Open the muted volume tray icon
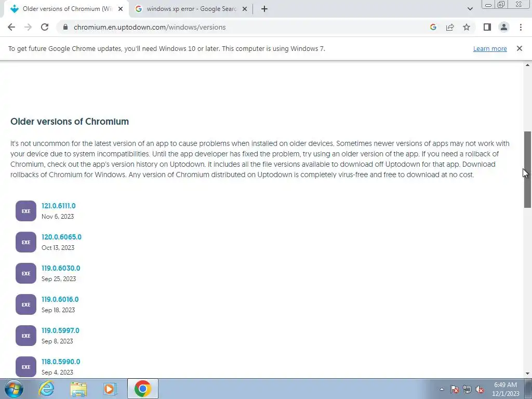This screenshot has height=399, width=532. (x=480, y=389)
